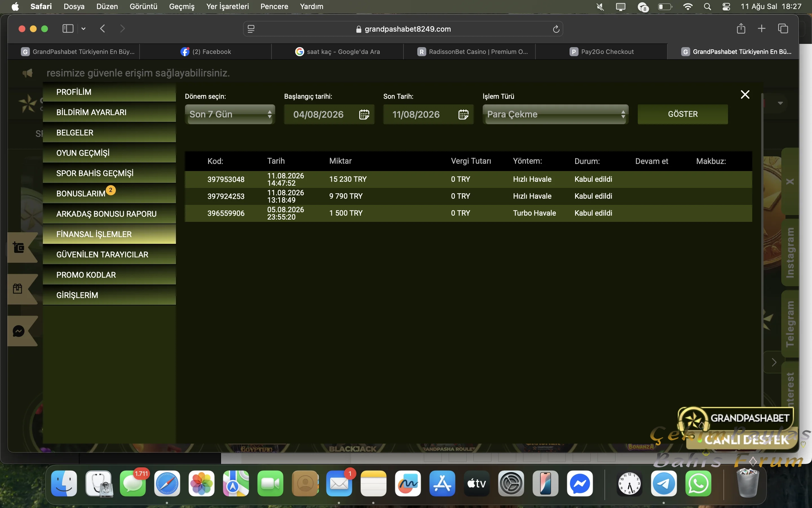Open Mail app in the Dock
The height and width of the screenshot is (508, 812).
339,483
